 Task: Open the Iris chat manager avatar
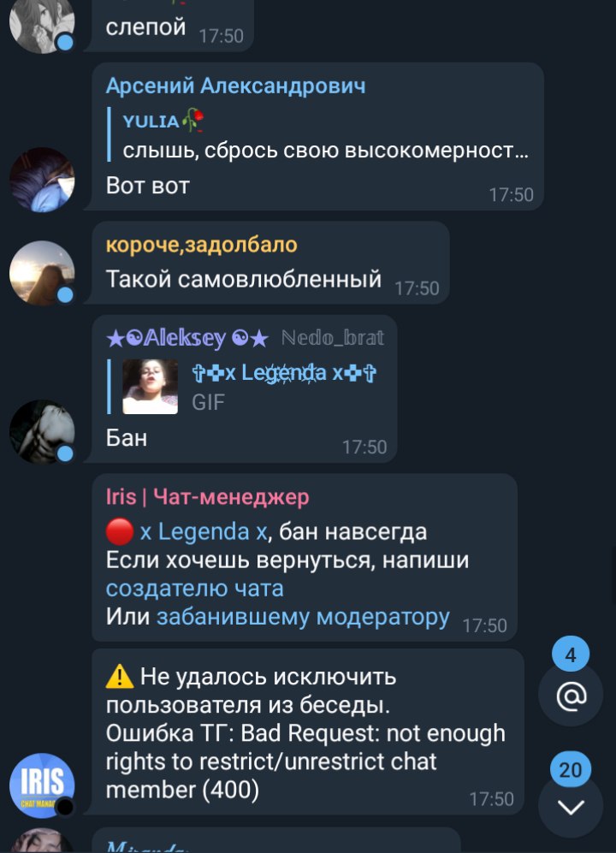42,785
